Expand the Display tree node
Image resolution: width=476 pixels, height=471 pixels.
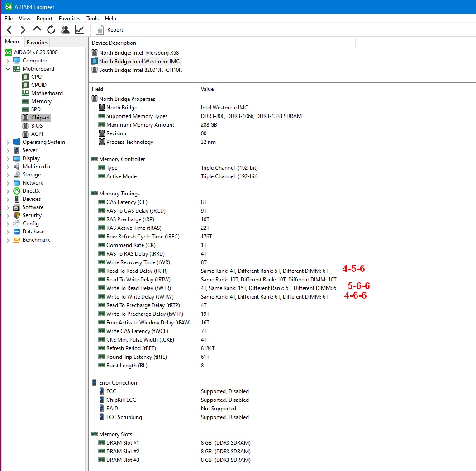pyautogui.click(x=8, y=158)
